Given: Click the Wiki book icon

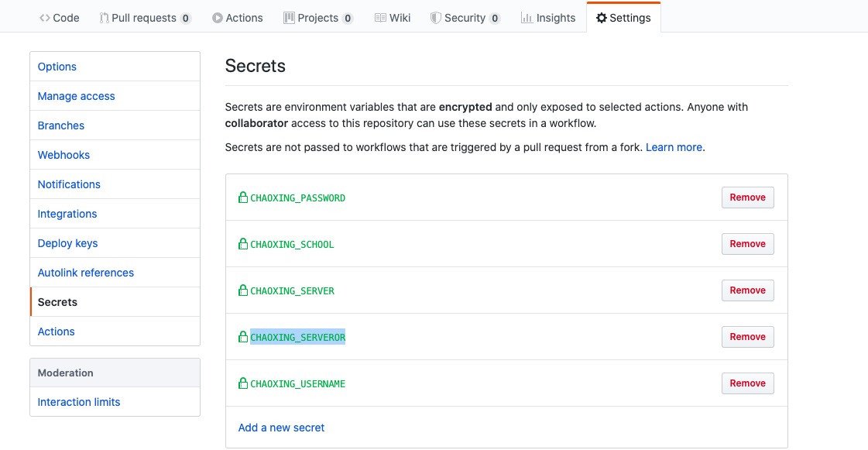Looking at the screenshot, I should 380,18.
